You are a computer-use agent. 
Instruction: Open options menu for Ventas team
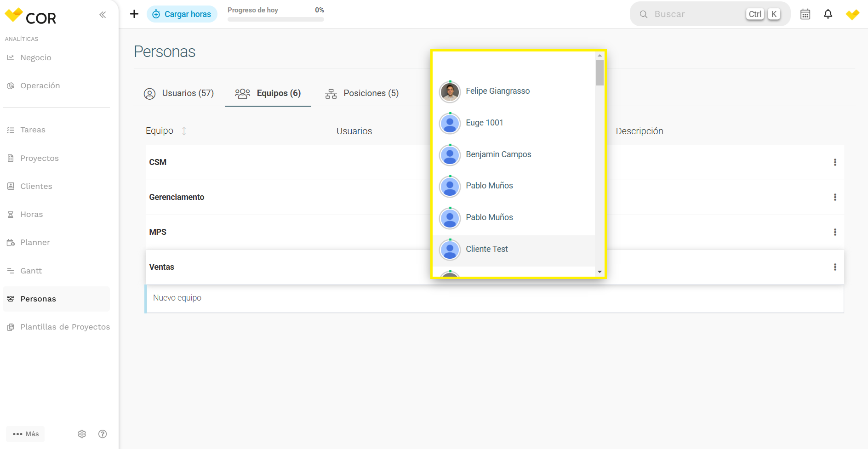click(x=835, y=267)
